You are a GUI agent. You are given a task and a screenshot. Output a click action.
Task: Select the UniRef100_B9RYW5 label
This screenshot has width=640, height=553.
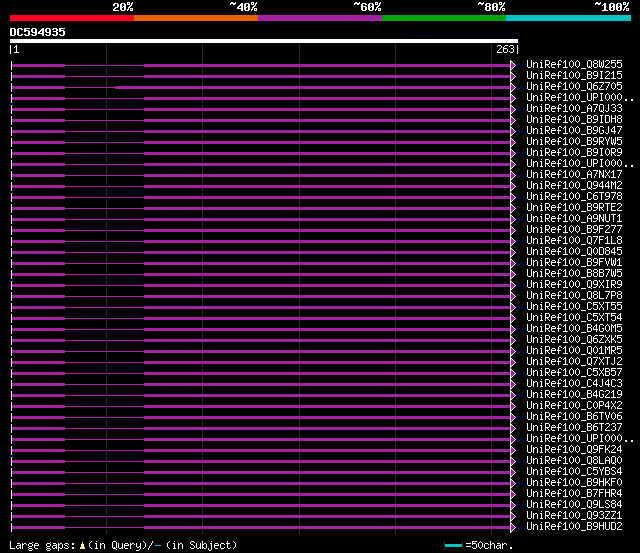[x=574, y=142]
